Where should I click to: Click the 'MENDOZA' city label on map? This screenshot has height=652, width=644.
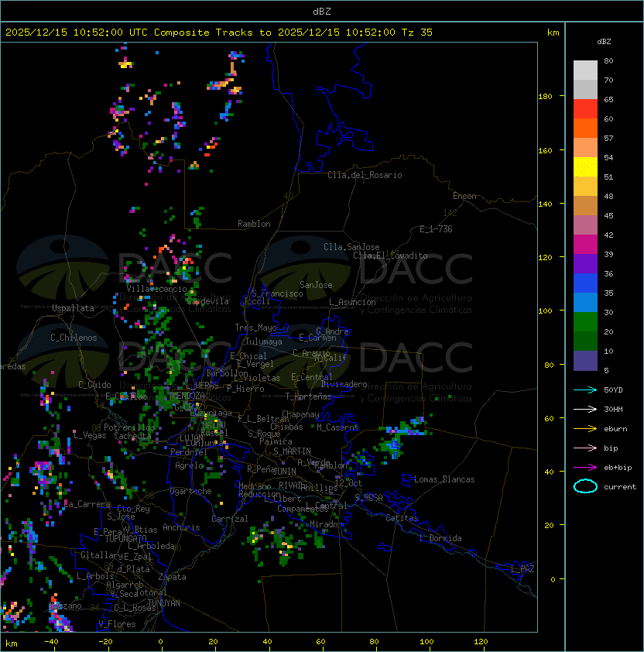[188, 395]
